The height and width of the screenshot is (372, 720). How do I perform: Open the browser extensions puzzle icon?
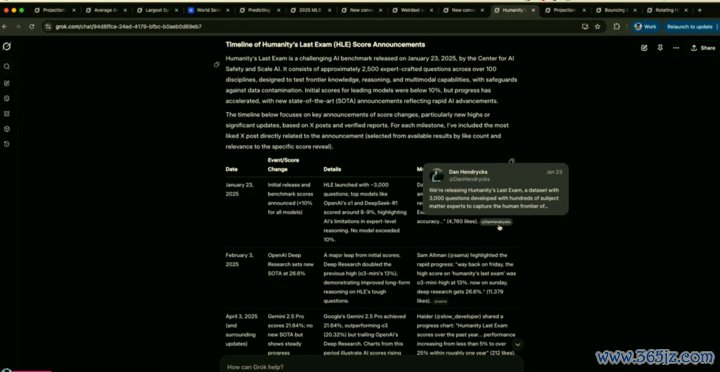click(617, 27)
